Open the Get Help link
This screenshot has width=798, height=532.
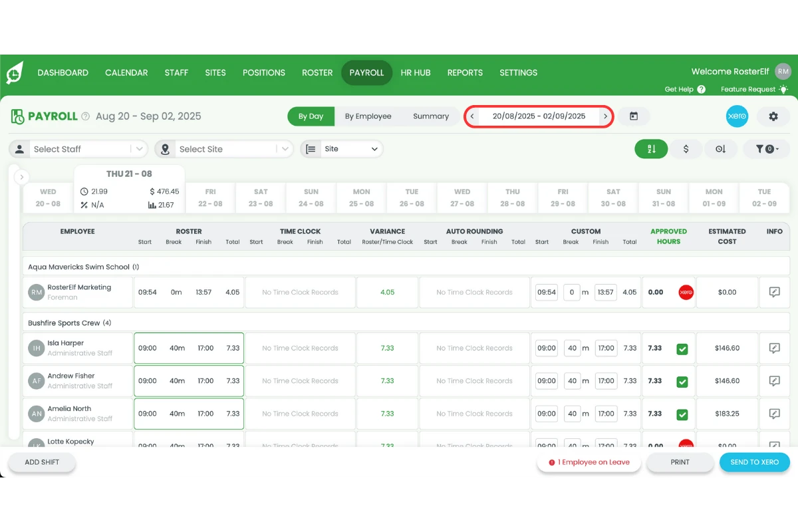[x=679, y=89]
